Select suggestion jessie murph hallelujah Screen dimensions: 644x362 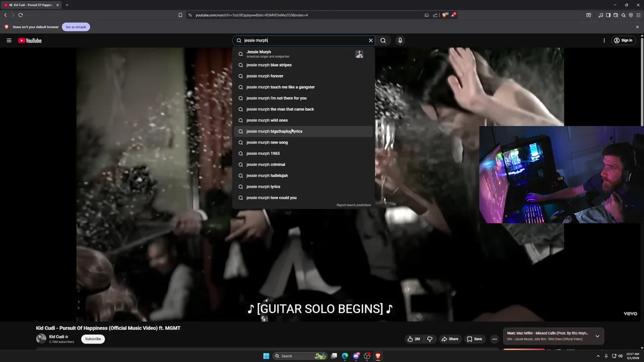(x=303, y=175)
